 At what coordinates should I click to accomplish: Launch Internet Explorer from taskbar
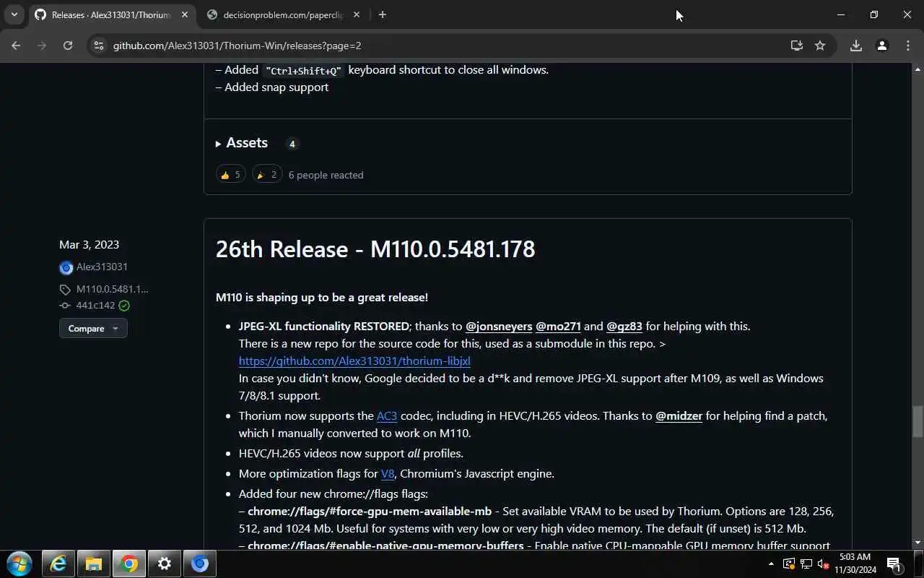tap(58, 564)
